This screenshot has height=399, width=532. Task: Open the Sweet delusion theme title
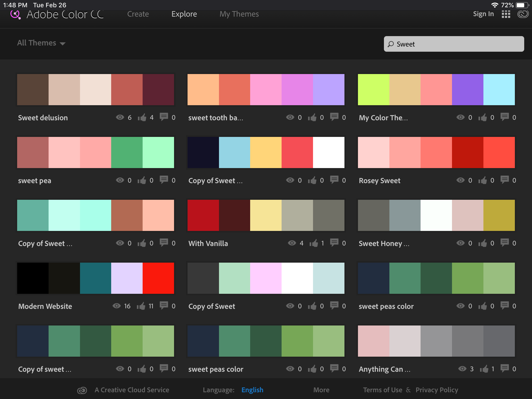[x=43, y=118]
